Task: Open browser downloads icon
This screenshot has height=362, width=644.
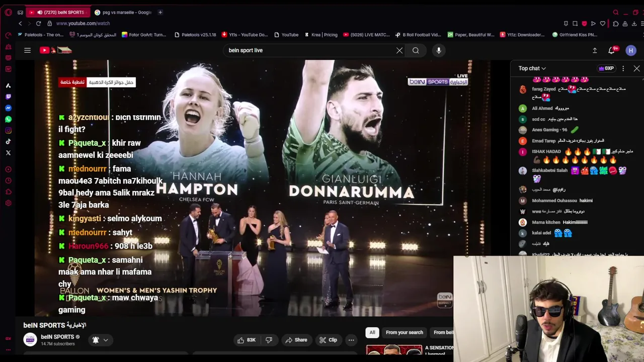Action: click(634, 24)
